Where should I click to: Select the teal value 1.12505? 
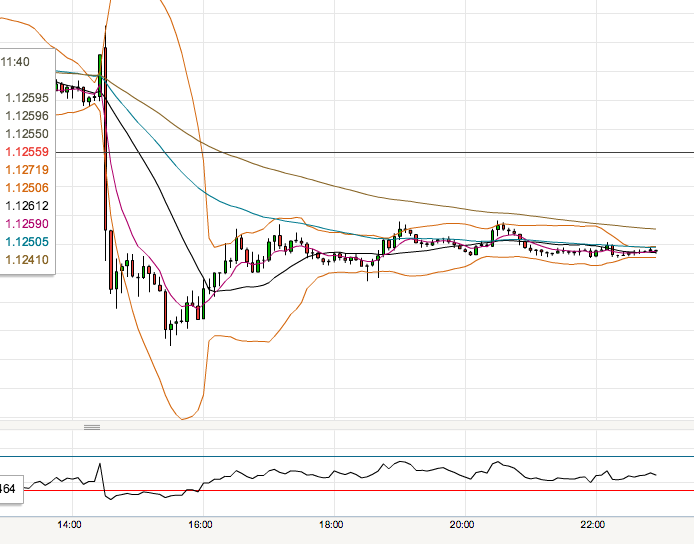27,242
